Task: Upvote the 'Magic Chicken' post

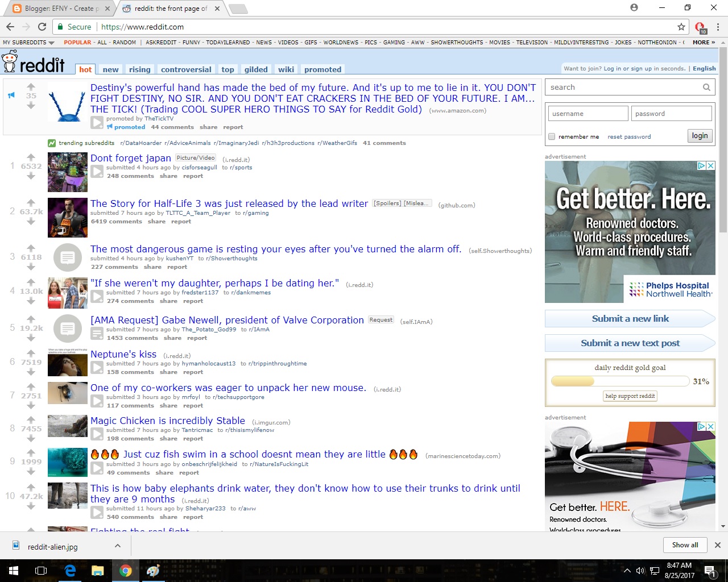Action: coord(31,419)
